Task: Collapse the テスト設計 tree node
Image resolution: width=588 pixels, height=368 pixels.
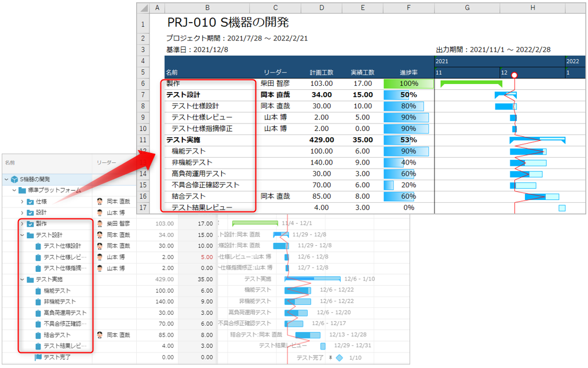Action: point(23,235)
